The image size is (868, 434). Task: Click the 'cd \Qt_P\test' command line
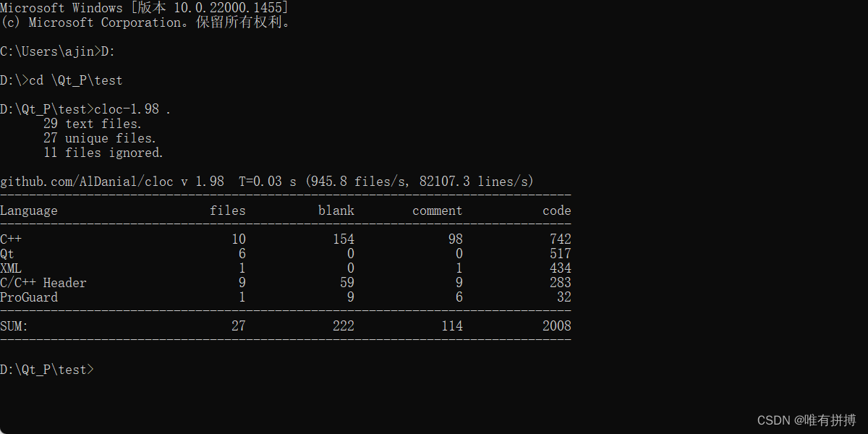pos(61,80)
